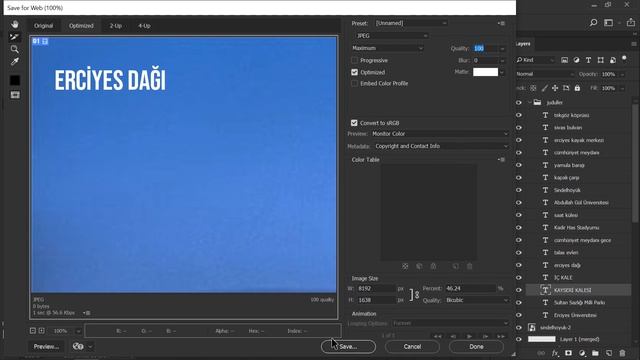The width and height of the screenshot is (640, 360).
Task: Filter layers by shape layers icon
Action: tap(600, 60)
